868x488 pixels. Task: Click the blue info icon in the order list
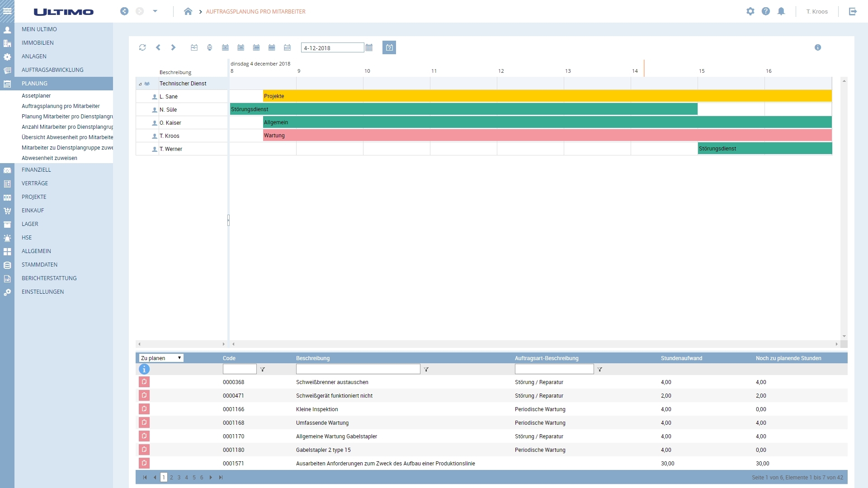tap(144, 369)
